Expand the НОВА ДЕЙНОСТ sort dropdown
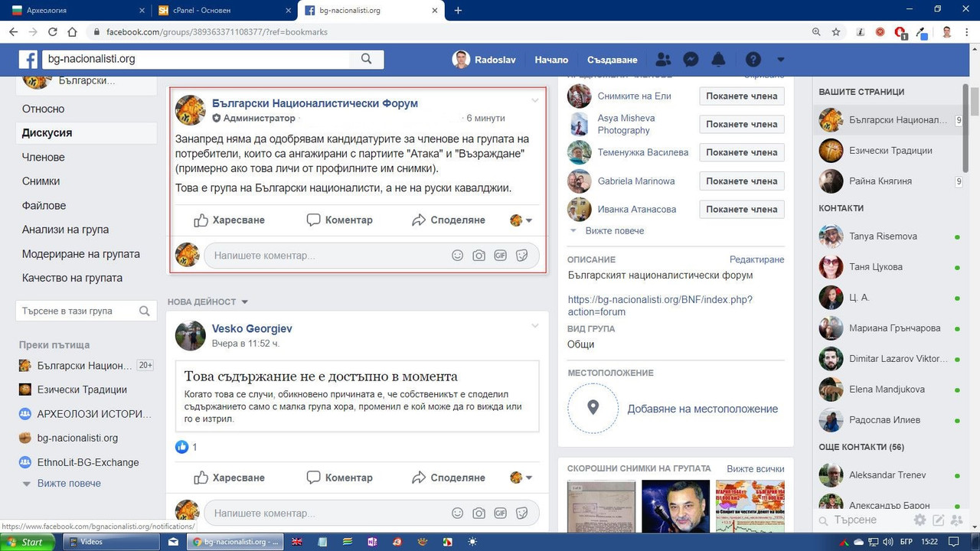 [208, 302]
